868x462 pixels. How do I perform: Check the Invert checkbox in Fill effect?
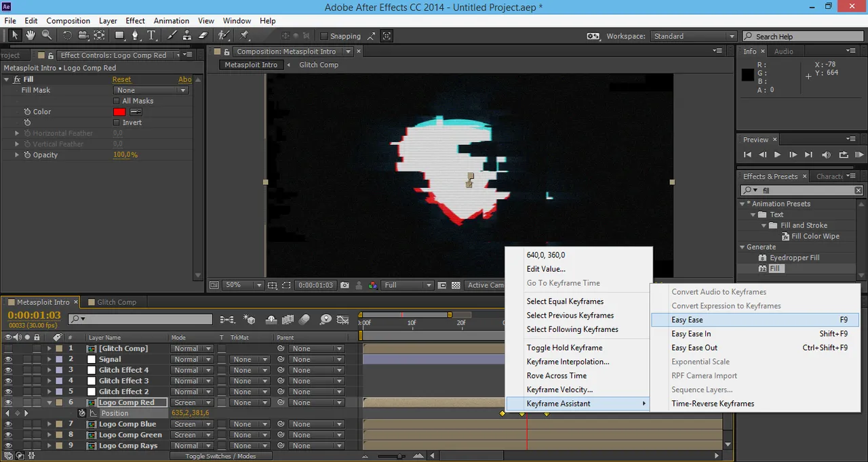click(116, 123)
